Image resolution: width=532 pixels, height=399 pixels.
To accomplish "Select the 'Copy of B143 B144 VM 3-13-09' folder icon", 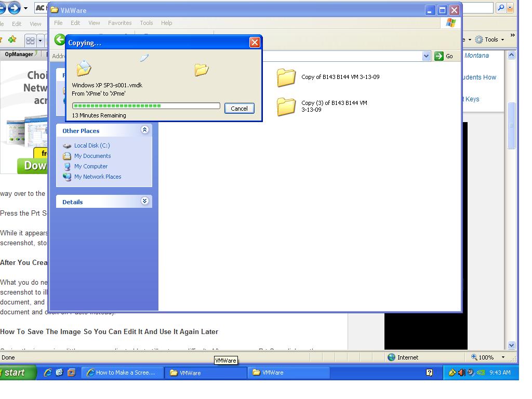I will 286,77.
